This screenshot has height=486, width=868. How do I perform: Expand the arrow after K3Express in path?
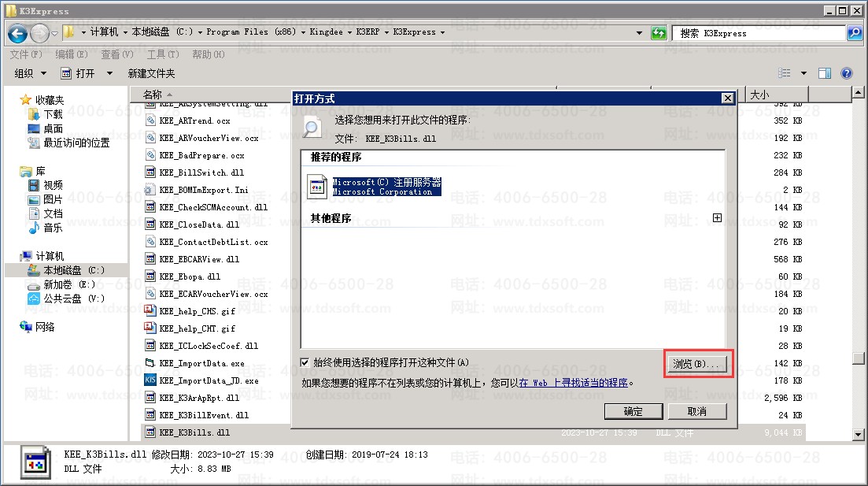coord(442,32)
